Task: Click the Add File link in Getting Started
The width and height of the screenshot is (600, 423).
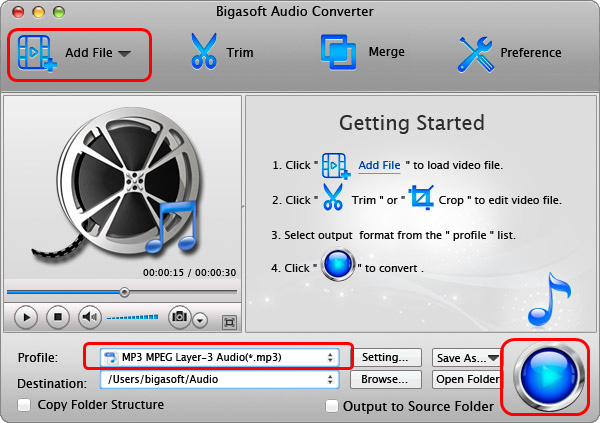Action: point(379,165)
